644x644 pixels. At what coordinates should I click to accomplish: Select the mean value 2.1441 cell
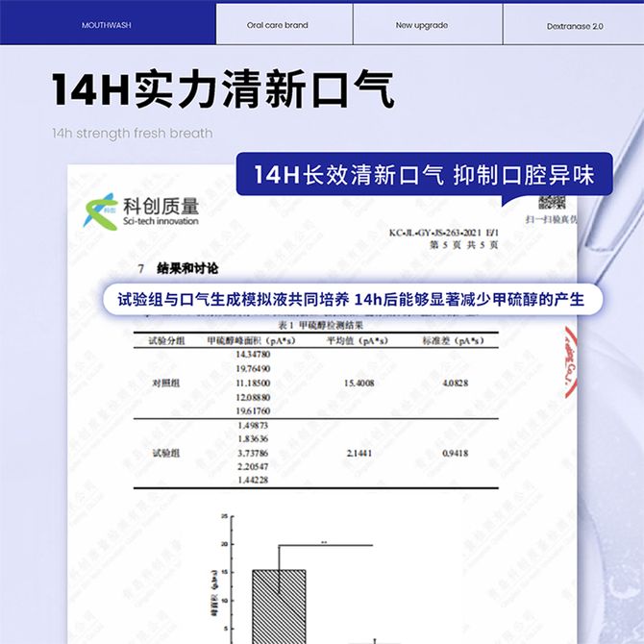(x=358, y=452)
